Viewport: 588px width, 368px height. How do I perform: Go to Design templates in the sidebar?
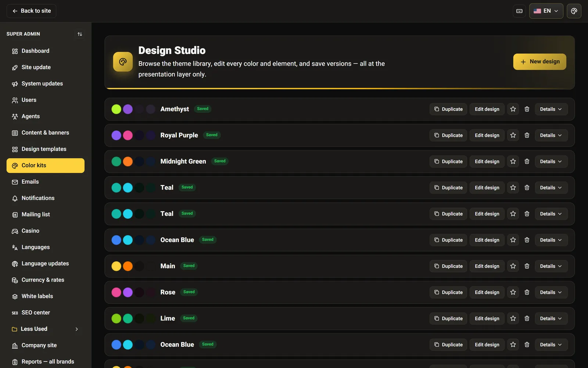pos(46,149)
